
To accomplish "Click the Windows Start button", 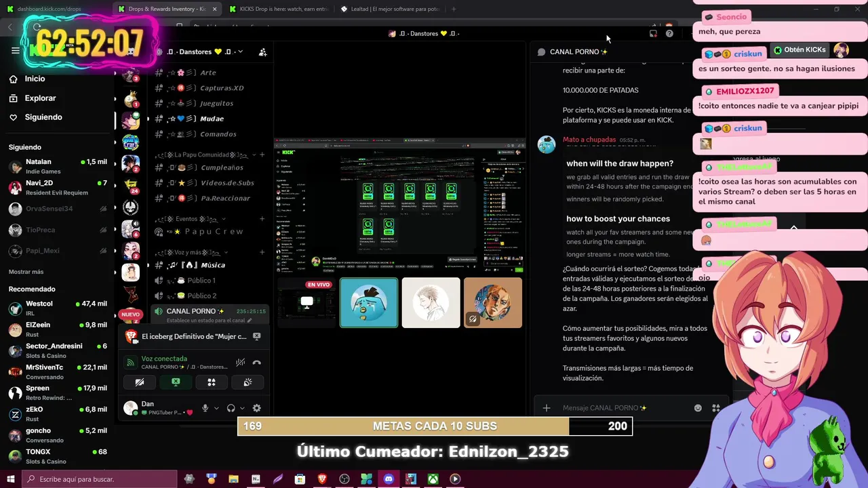I will (11, 479).
